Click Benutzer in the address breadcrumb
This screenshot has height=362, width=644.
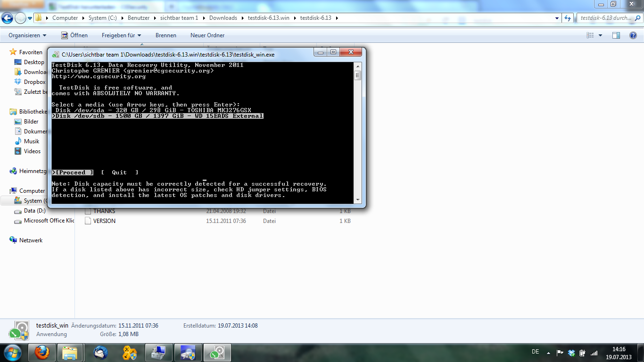click(x=139, y=18)
